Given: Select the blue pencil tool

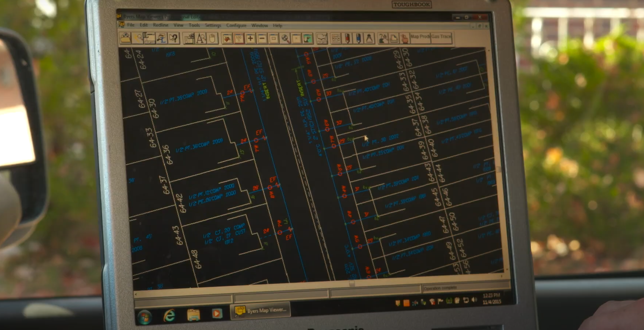Looking at the screenshot, I should (x=358, y=38).
